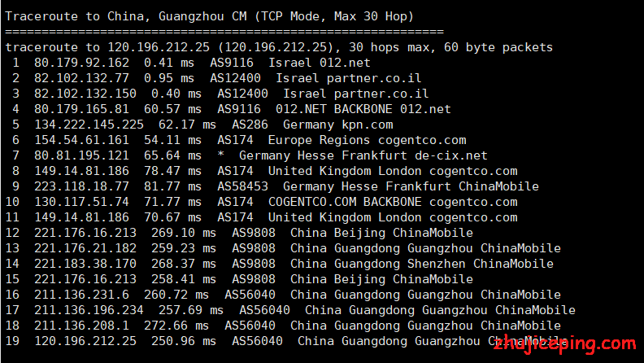Click "China Guangdong Shenzhen ChinaMobile" text
Viewport: 644px width, 363px height.
click(x=422, y=264)
